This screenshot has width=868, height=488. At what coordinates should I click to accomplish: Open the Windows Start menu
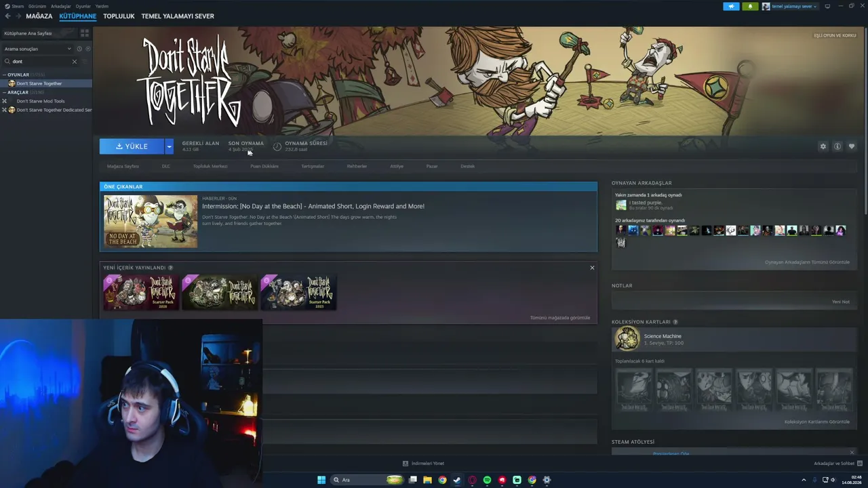(x=321, y=480)
